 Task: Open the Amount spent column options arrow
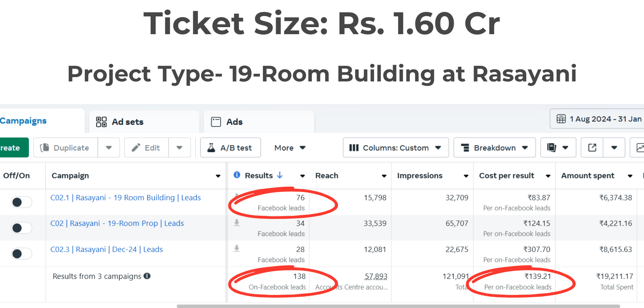pos(630,176)
